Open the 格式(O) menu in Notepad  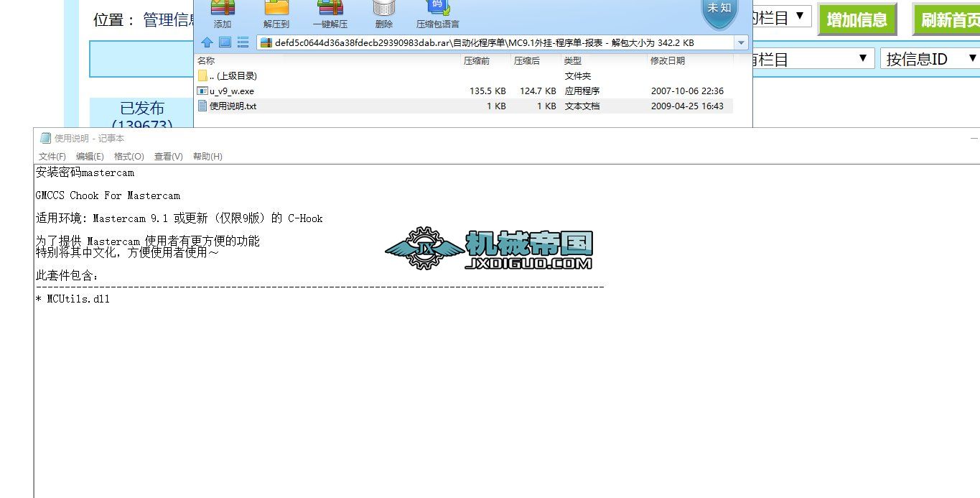point(129,156)
